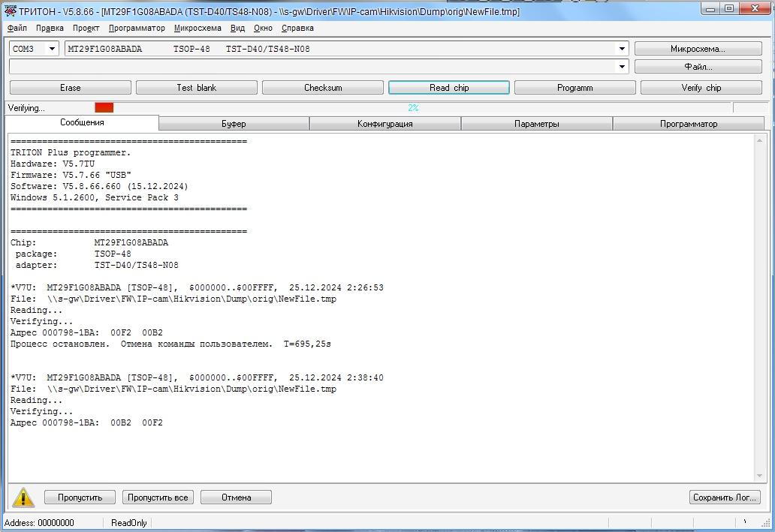Viewport: 775px width, 532px height.
Task: Click the Сохранить Лог... button
Action: [x=725, y=497]
